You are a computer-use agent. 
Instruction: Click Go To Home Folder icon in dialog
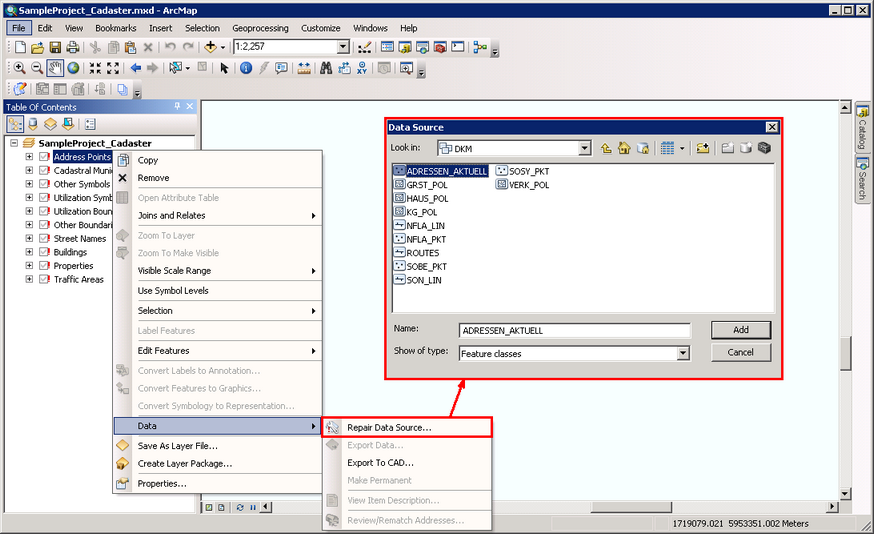click(x=624, y=148)
